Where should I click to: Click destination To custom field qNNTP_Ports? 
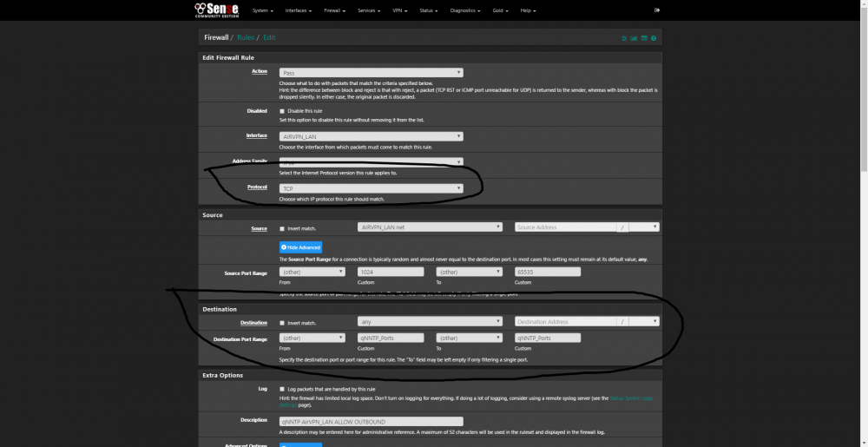(x=548, y=338)
